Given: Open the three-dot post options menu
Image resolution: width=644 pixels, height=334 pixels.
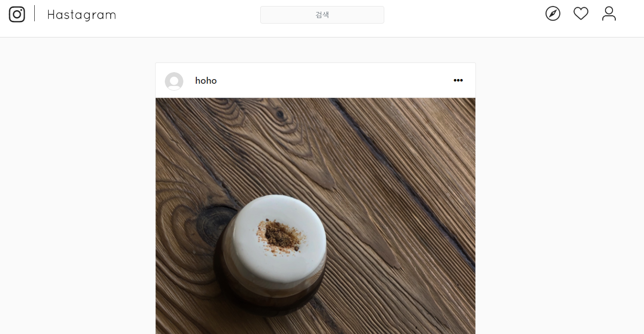Looking at the screenshot, I should click(458, 80).
